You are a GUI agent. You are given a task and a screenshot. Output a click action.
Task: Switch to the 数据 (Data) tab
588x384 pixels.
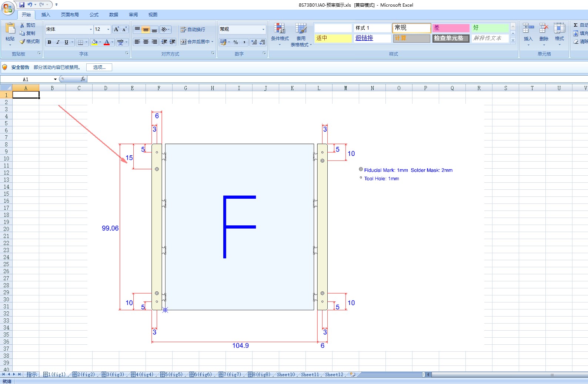114,15
